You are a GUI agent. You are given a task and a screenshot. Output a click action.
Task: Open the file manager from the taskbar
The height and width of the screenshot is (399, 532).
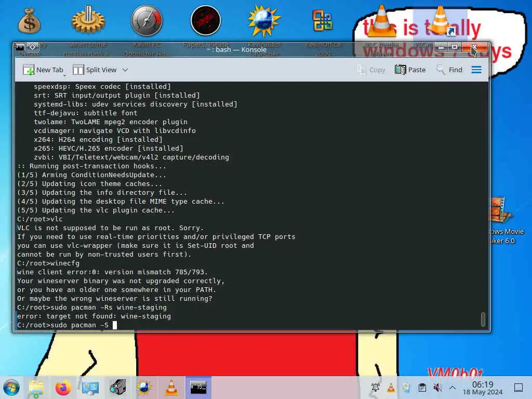pos(36,388)
